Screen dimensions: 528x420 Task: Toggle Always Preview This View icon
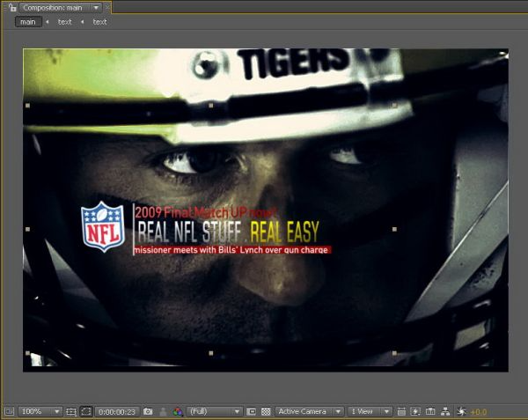tap(10, 411)
